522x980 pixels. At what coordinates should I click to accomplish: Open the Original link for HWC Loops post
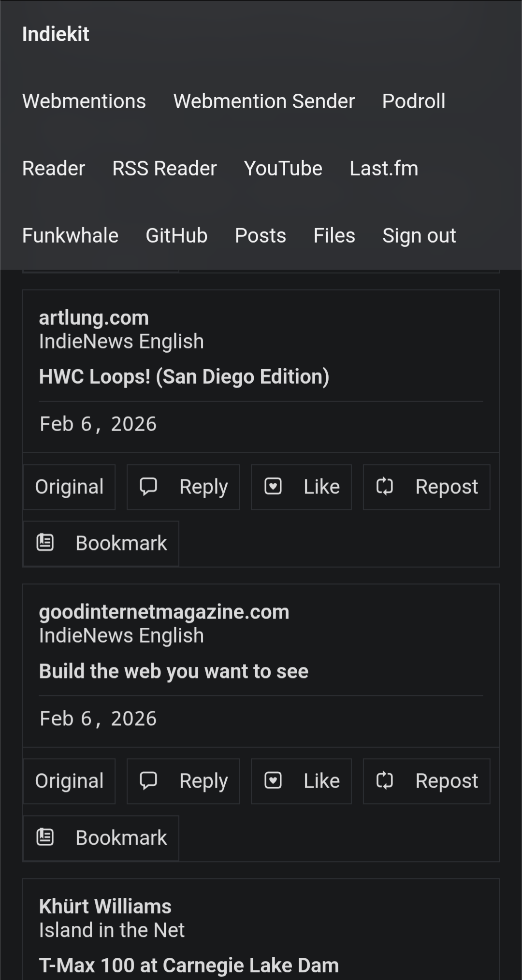coord(69,487)
